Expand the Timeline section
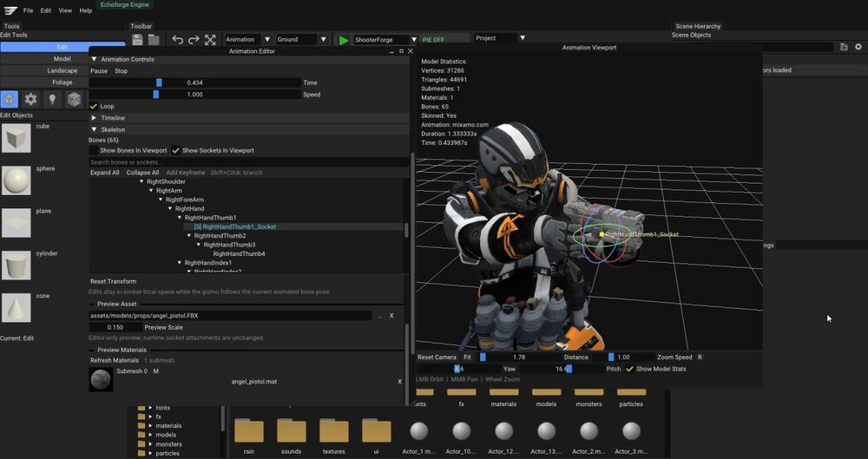The width and height of the screenshot is (868, 459). [x=94, y=118]
